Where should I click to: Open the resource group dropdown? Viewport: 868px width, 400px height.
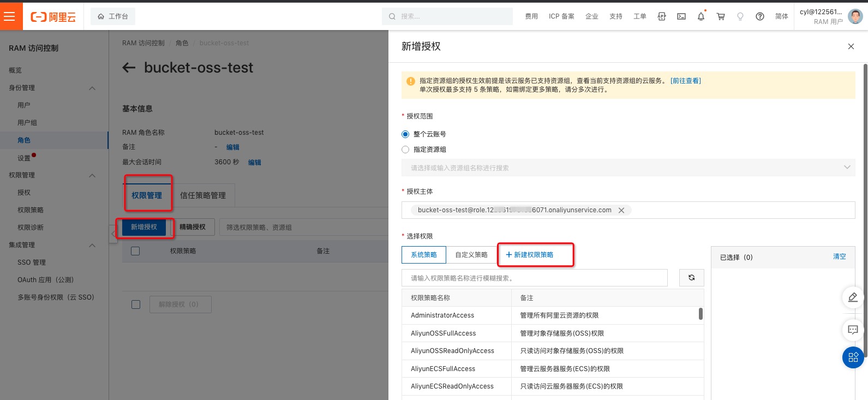[628, 168]
